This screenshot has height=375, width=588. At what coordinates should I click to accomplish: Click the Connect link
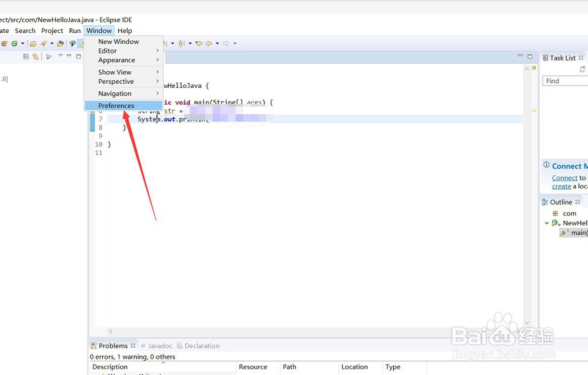pos(564,178)
